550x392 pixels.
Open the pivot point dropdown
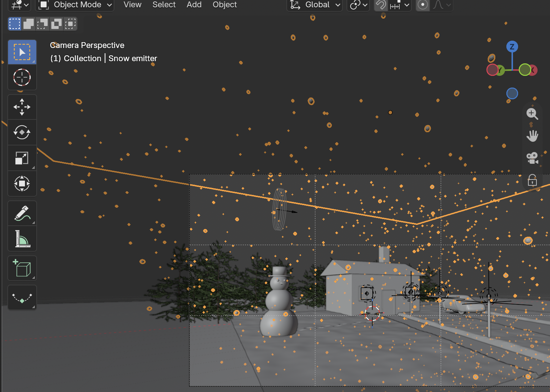click(358, 5)
